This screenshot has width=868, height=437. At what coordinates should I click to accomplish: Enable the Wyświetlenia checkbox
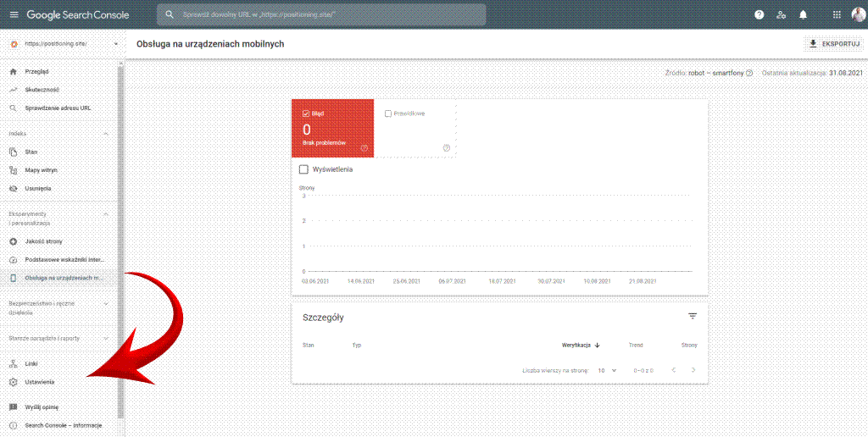tap(303, 169)
